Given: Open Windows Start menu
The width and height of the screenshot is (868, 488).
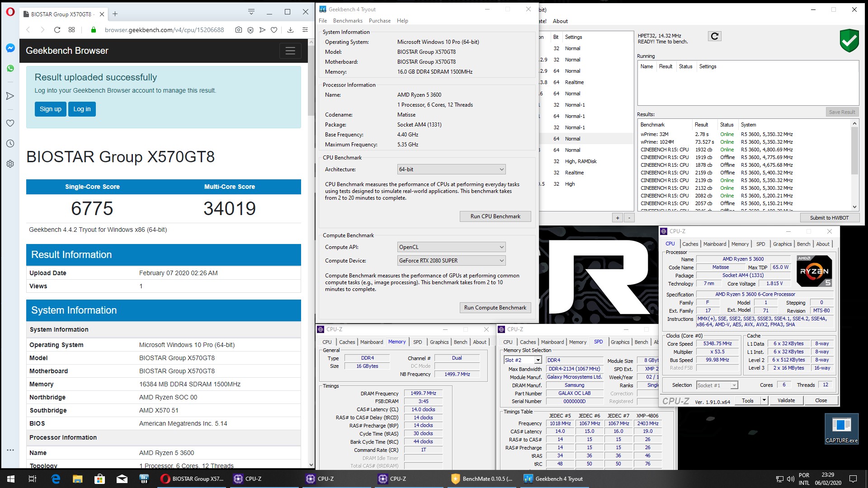Looking at the screenshot, I should click(11, 479).
